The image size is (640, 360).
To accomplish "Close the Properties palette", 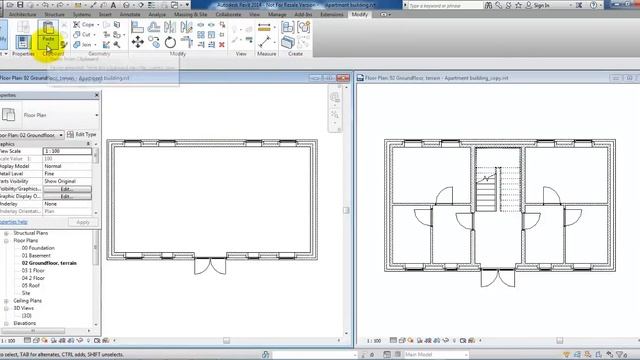I will point(97,95).
